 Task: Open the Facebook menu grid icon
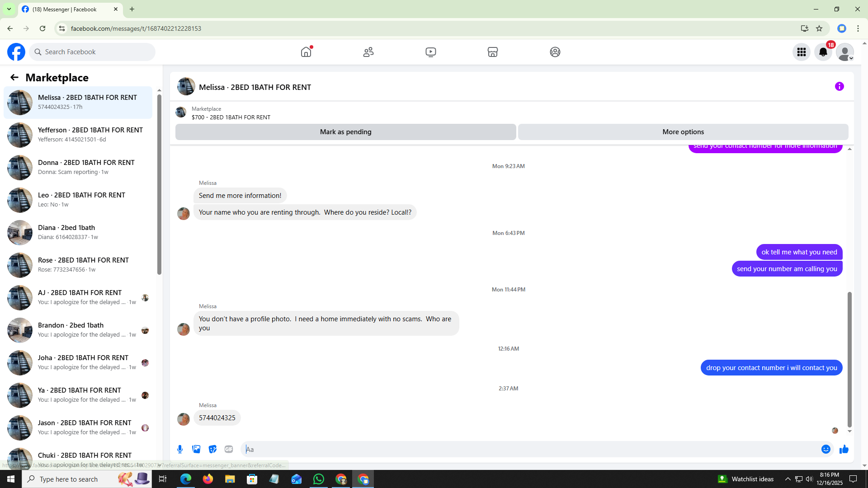point(802,52)
